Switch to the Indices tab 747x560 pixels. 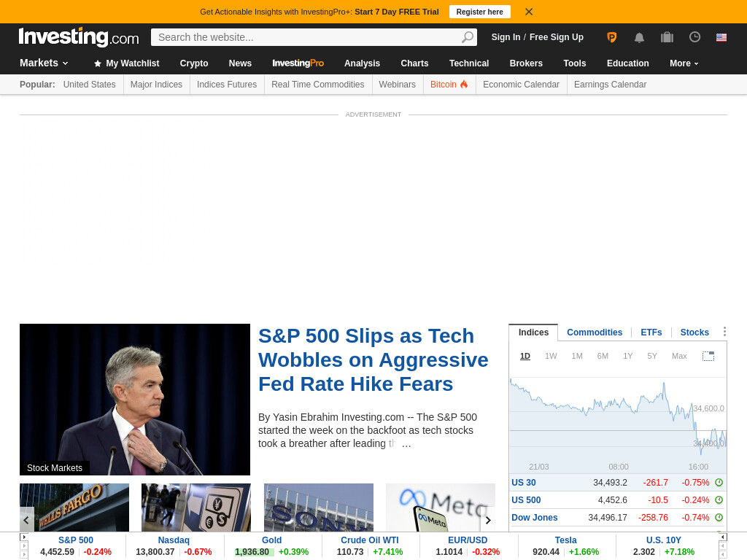tap(533, 332)
